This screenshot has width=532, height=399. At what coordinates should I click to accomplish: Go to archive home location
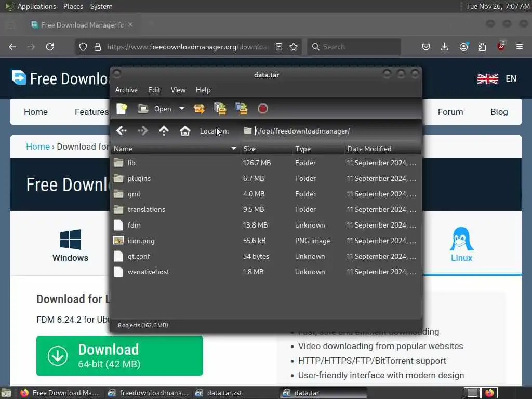click(x=185, y=130)
